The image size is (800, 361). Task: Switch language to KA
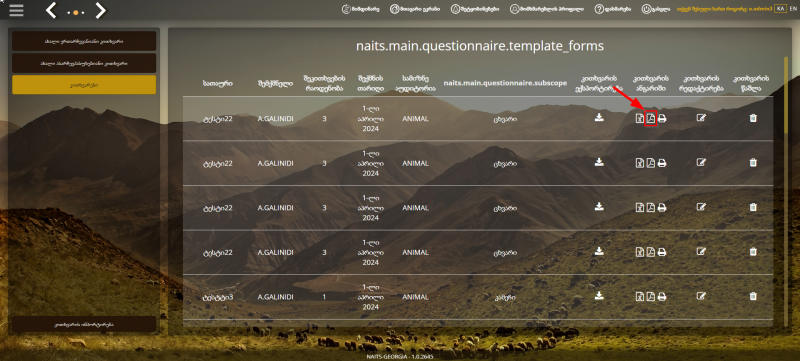(780, 9)
